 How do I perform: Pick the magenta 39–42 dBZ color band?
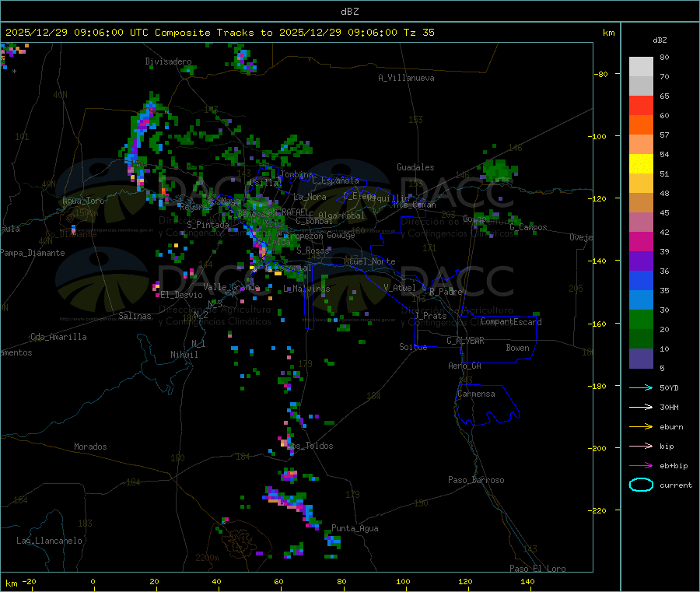[x=641, y=241]
